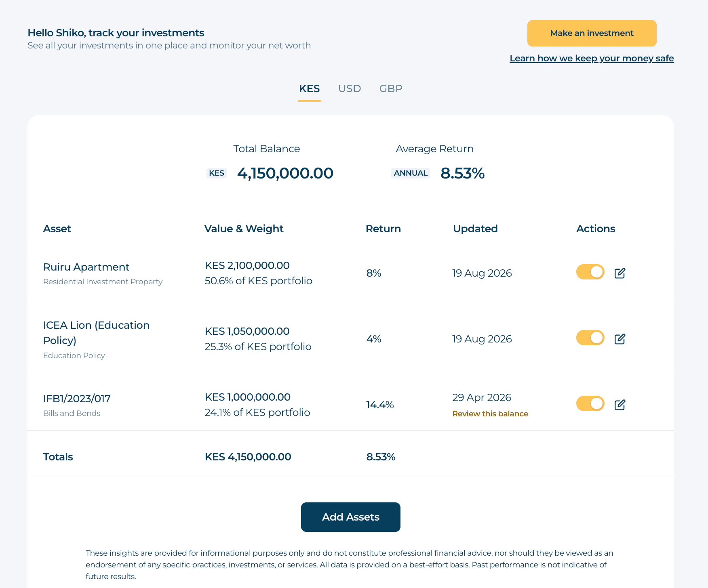Click the ANNUAL return badge
Viewport: 708px width, 588px height.
(x=411, y=173)
